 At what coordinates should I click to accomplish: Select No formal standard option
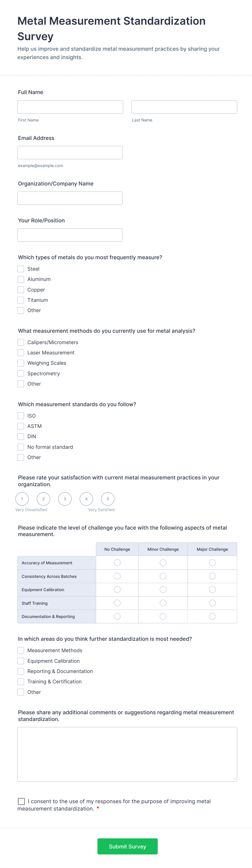click(x=21, y=447)
